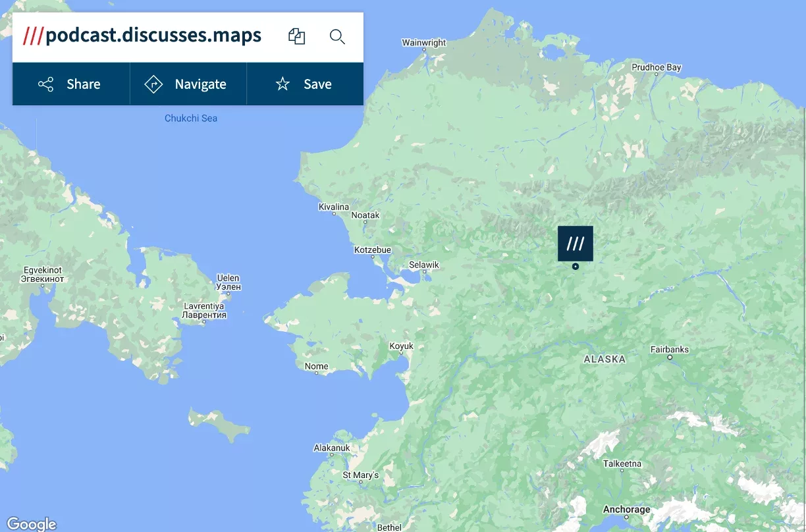806x532 pixels.
Task: Click the podcast.discusses.maps address field
Action: point(153,36)
